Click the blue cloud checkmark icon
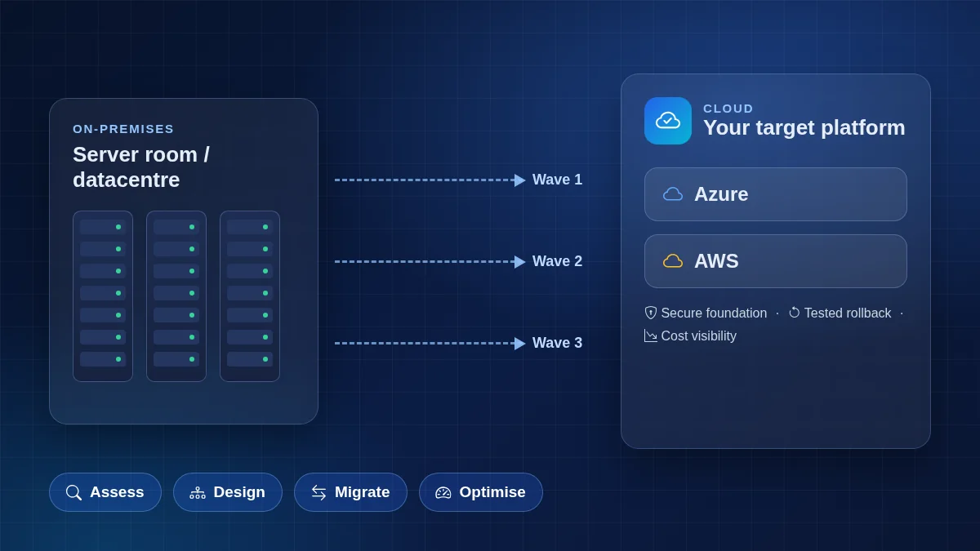980x551 pixels. (668, 121)
